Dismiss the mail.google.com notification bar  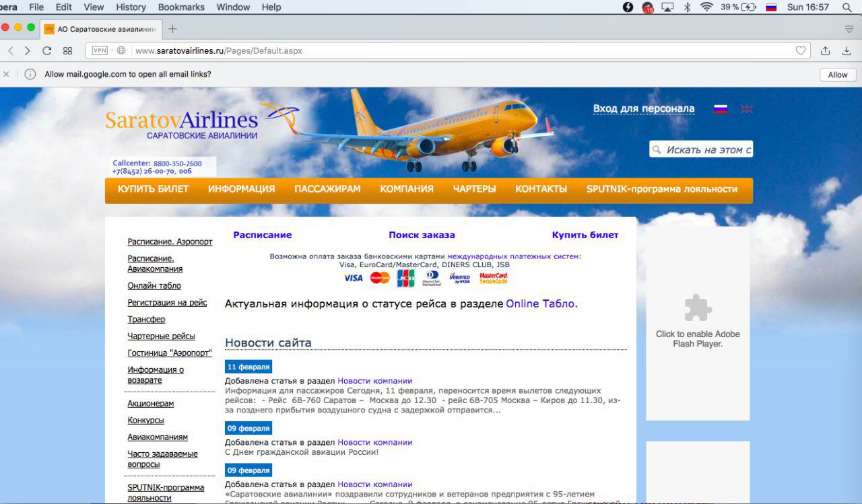click(6, 74)
